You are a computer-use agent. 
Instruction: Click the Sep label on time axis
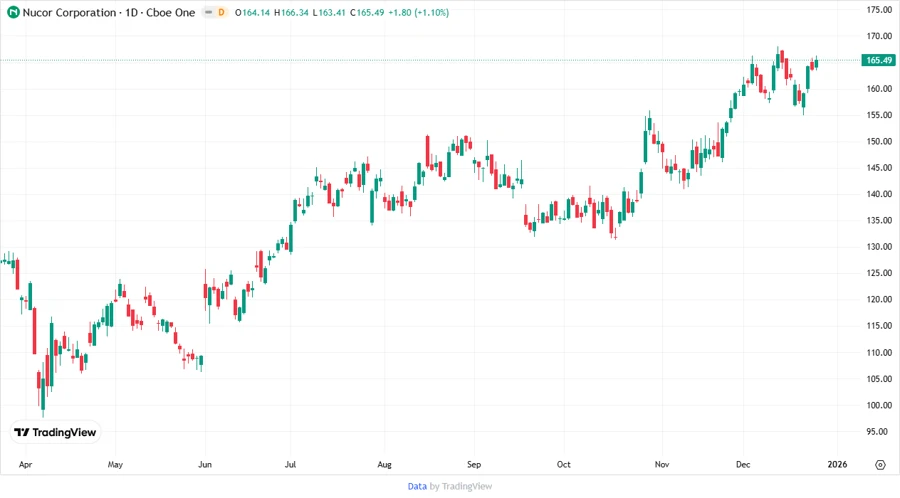click(x=474, y=464)
